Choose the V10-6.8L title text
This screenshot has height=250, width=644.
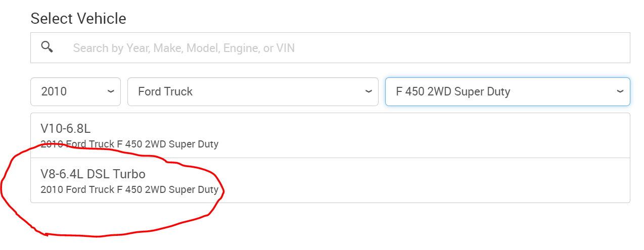66,129
